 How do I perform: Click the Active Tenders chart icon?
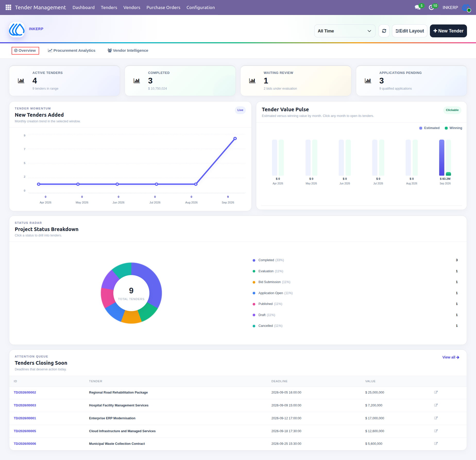tap(21, 81)
